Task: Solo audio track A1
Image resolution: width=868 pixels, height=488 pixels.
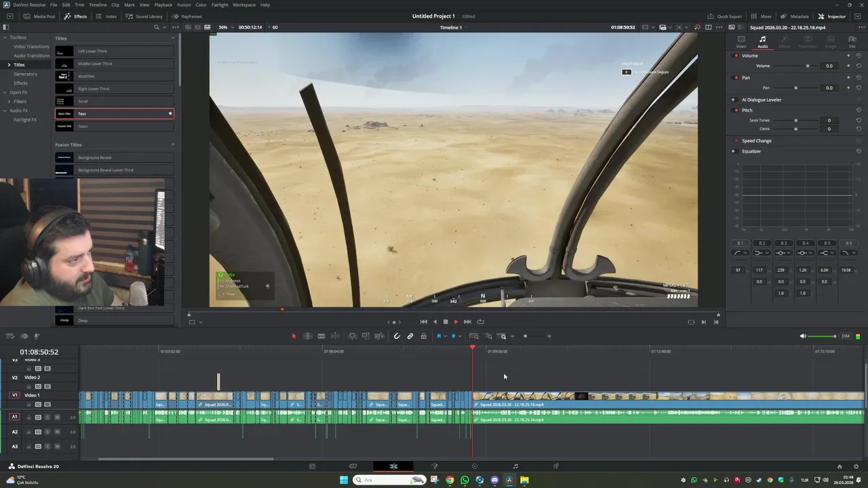Action: [47, 417]
